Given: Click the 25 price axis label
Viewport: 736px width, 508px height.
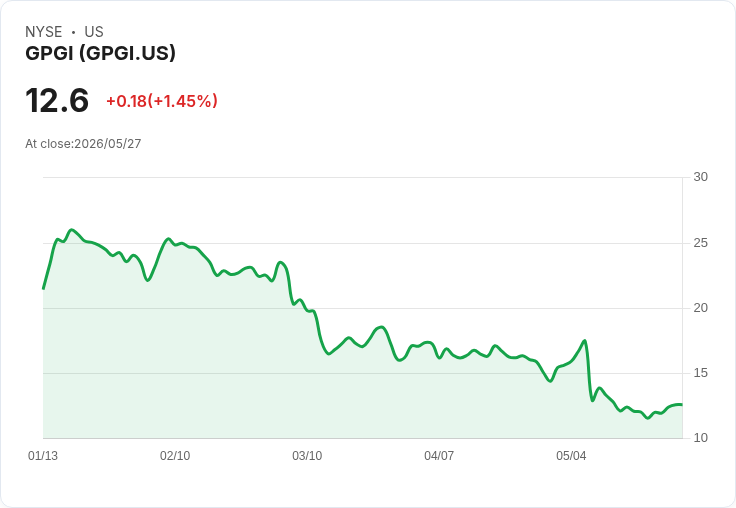Looking at the screenshot, I should 700,243.
